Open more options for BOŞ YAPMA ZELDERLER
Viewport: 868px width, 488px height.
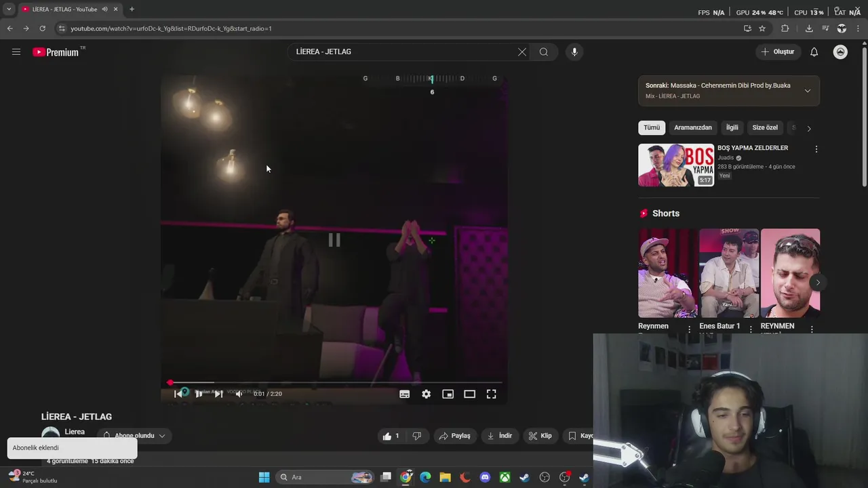[x=816, y=149]
